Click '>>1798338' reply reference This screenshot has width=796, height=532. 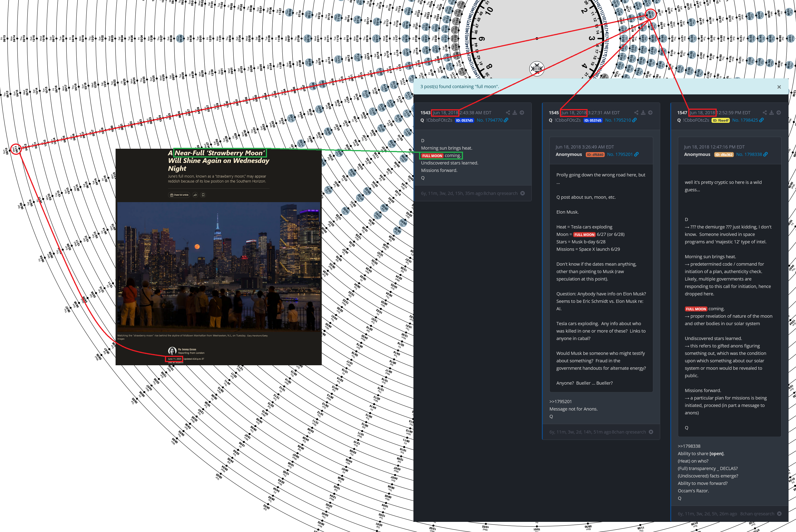pos(689,446)
